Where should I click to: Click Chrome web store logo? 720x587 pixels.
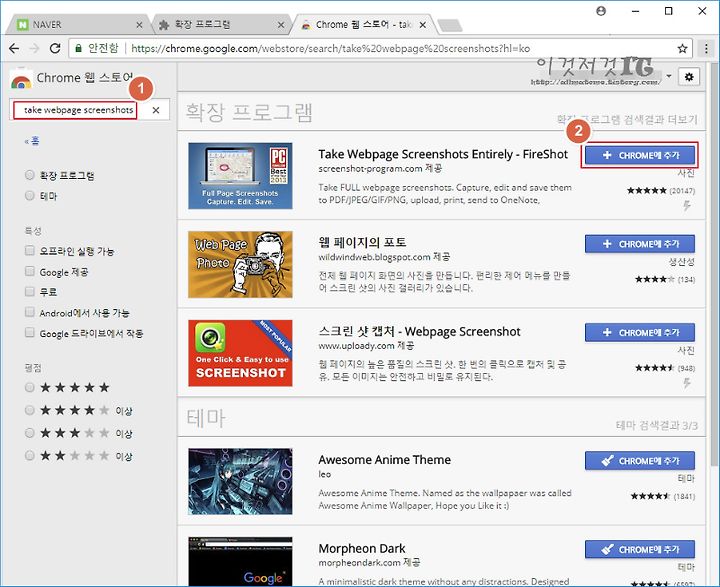[x=21, y=79]
